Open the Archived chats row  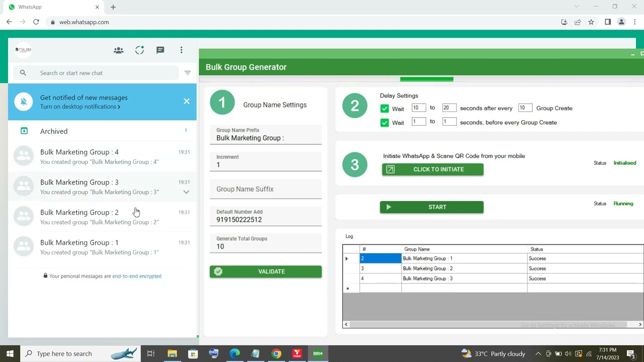pyautogui.click(x=102, y=131)
